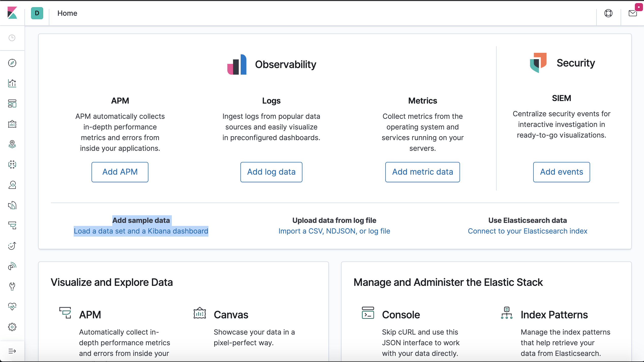Open the space selector D avatar

(37, 13)
